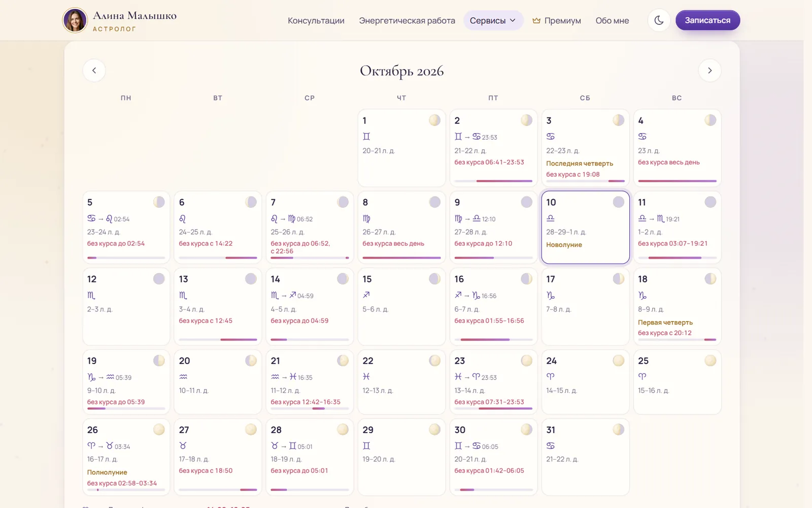This screenshot has height=508, width=812.
Task: Click the Новолуние label on October 10
Action: coord(564,245)
